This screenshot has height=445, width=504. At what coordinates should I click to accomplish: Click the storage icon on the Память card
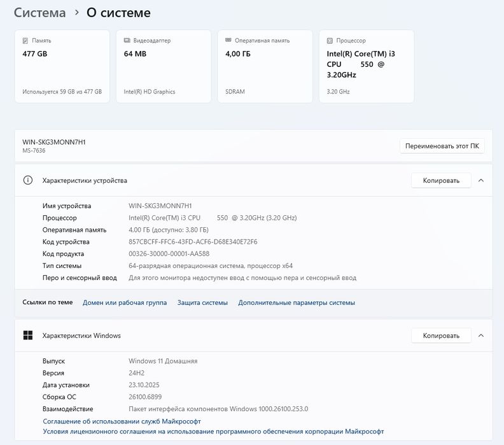click(25, 41)
